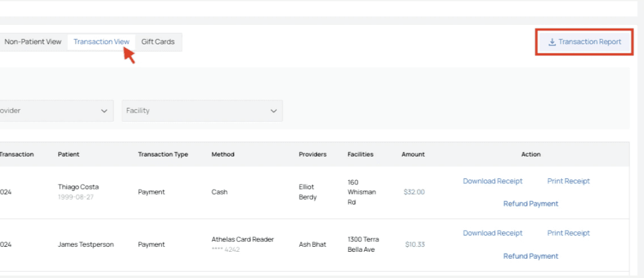Click the download icon in Transaction Report
Screen dimensions: 644x278
click(x=552, y=42)
